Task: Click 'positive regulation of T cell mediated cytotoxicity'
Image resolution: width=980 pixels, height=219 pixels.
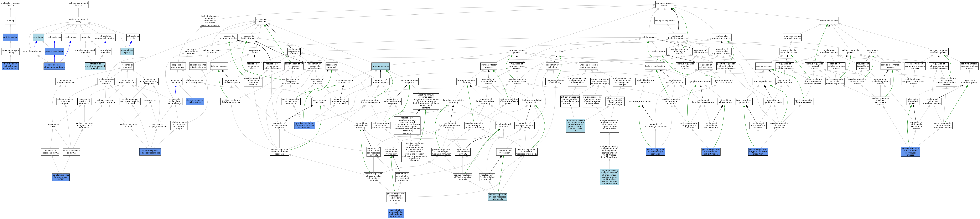Action: [498, 197]
